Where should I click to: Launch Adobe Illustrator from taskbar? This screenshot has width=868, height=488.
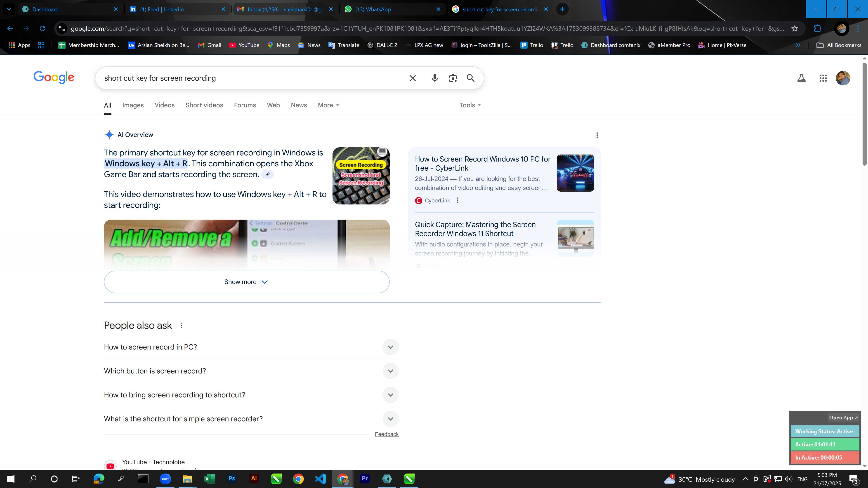(x=254, y=479)
